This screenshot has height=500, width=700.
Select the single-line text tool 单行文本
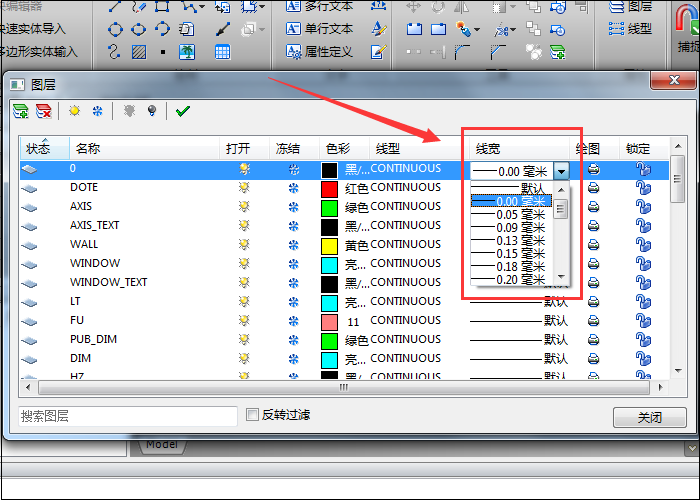319,29
